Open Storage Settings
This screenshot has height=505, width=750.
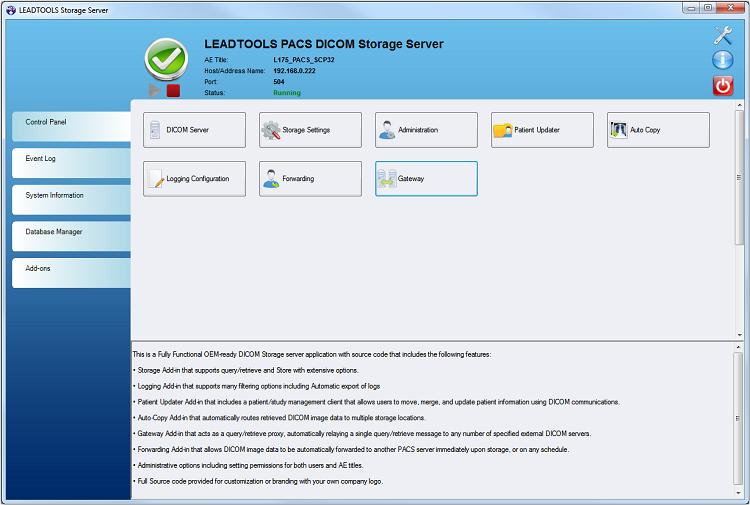[310, 130]
